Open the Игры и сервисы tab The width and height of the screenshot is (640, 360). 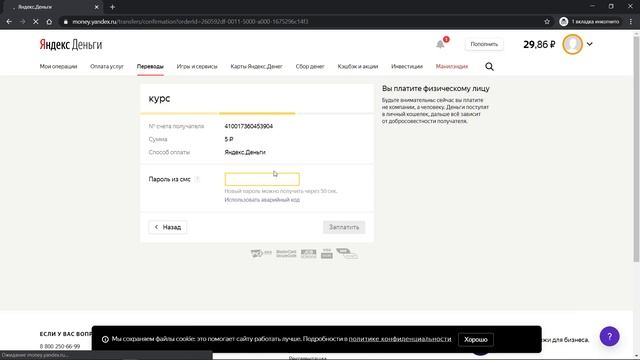coord(197,67)
